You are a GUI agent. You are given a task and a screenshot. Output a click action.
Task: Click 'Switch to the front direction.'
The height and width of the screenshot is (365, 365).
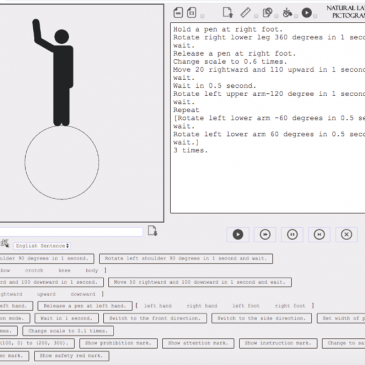155,318
